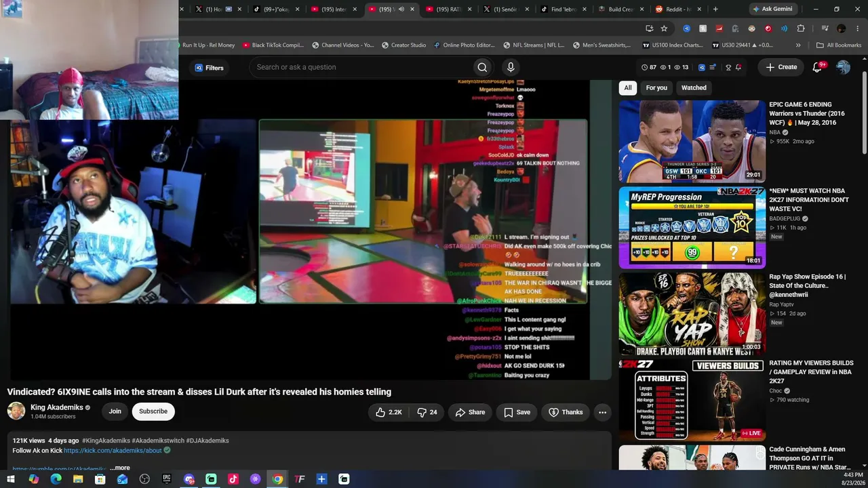Image resolution: width=868 pixels, height=488 pixels.
Task: Open the Run It Up - Rel Money bookmark
Action: (208, 45)
